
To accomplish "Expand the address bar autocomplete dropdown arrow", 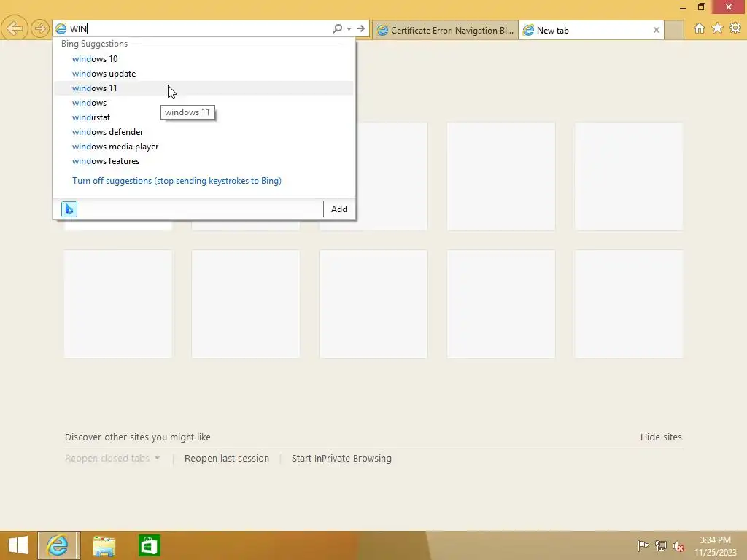I will coord(349,28).
